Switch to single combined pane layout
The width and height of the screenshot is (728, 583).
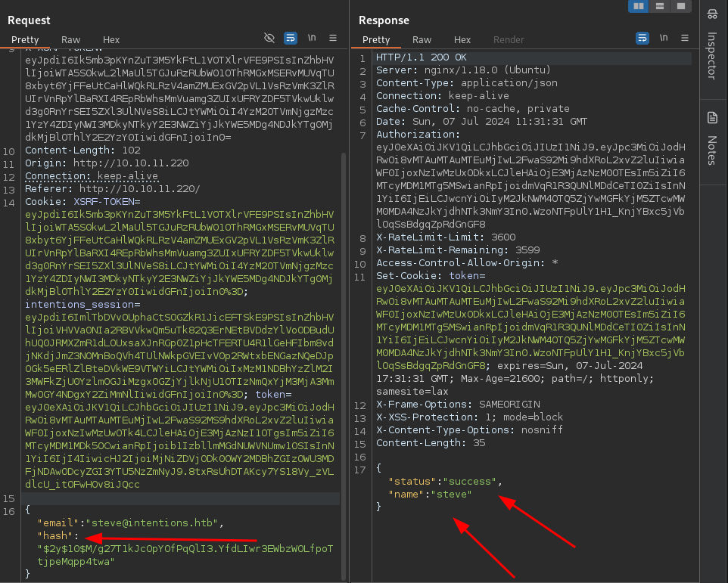681,6
